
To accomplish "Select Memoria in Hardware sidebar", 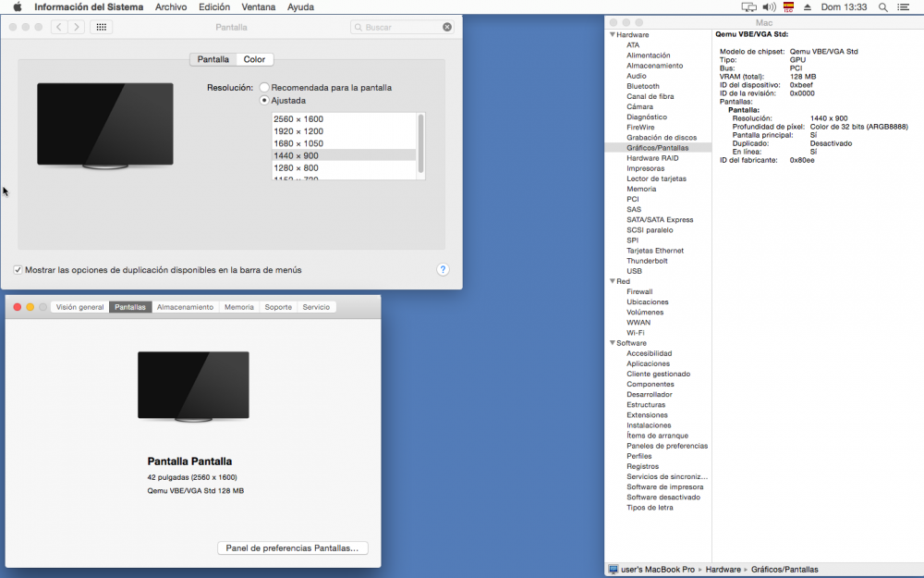I will pos(641,190).
